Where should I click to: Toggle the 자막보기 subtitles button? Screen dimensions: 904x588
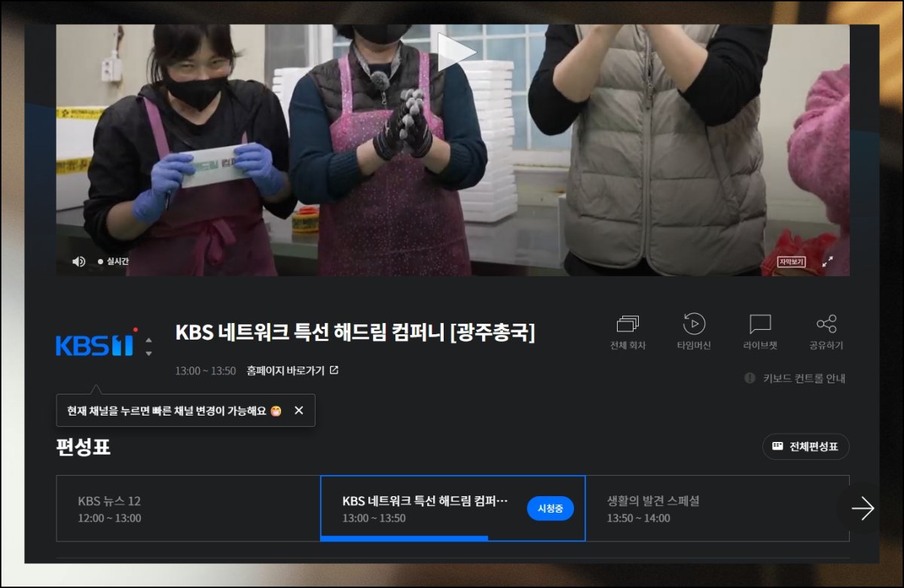tap(792, 262)
